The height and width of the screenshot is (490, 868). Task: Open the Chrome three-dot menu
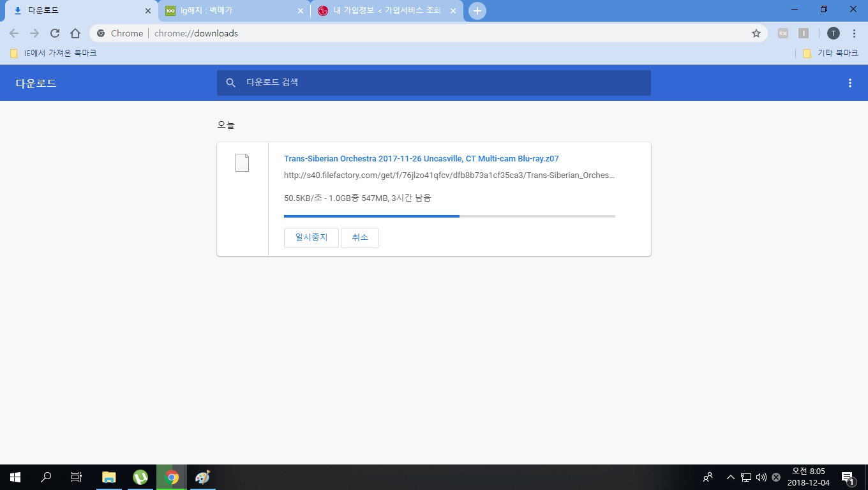click(854, 33)
